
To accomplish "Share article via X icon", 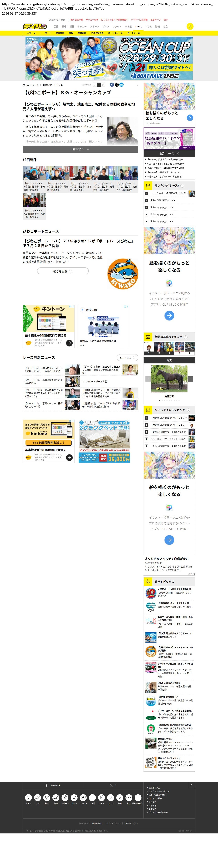I will [x=116, y=85].
